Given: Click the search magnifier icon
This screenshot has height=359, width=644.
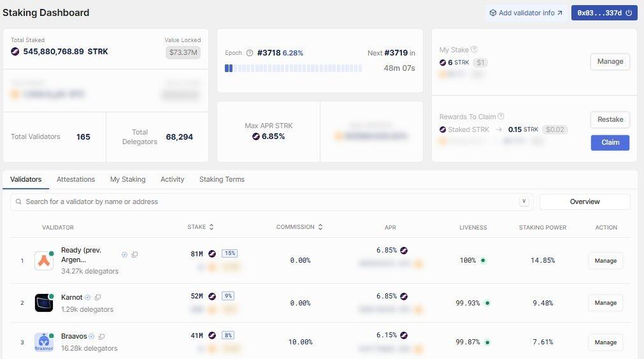Looking at the screenshot, I should [18, 201].
